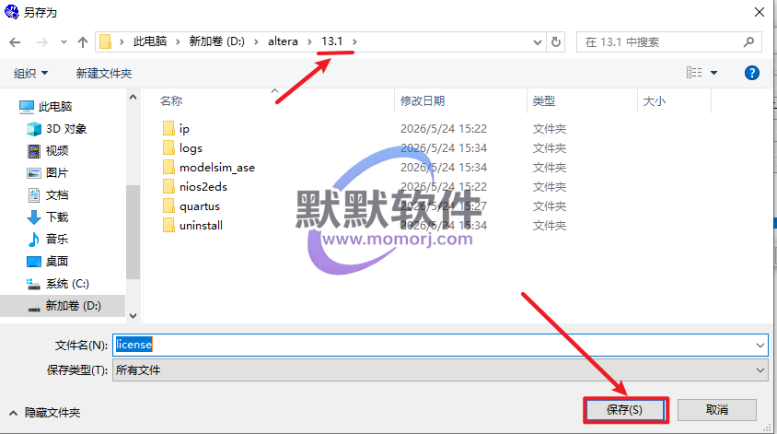This screenshot has width=777, height=434.
Task: Click the modelsim_ase folder icon
Action: coord(168,167)
